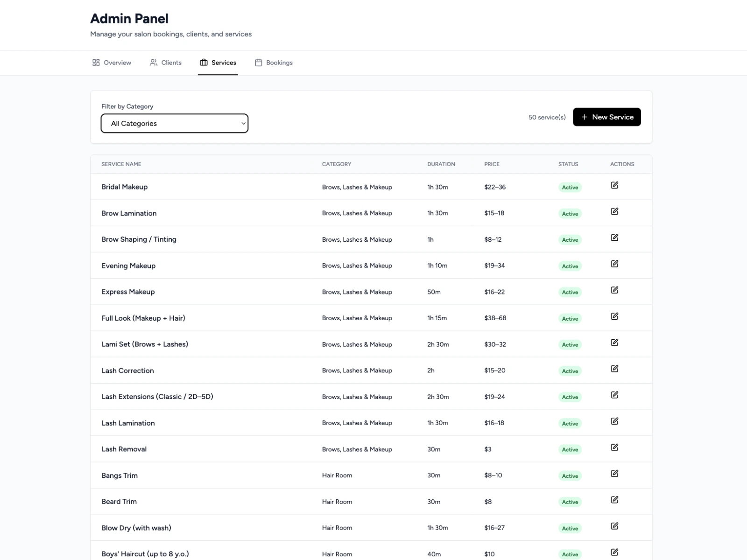Open the All Categories filter dropdown

(175, 124)
